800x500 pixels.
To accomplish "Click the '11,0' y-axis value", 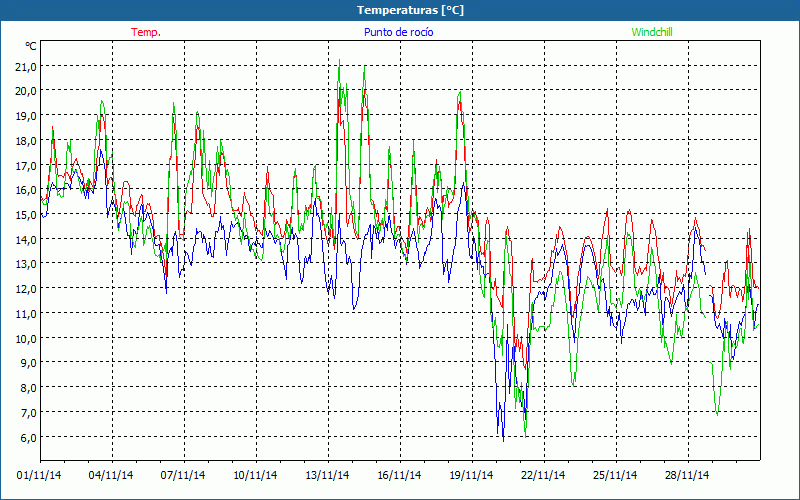I will [x=27, y=314].
